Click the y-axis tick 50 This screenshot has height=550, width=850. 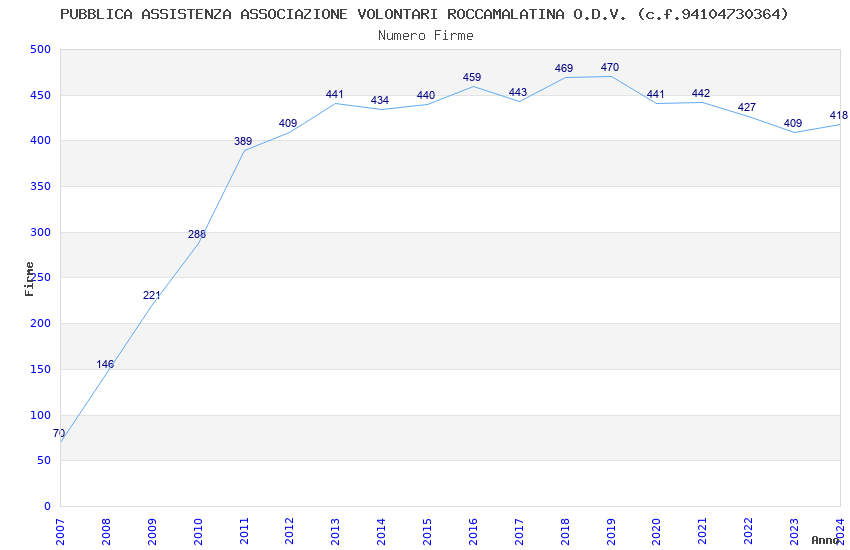click(43, 461)
